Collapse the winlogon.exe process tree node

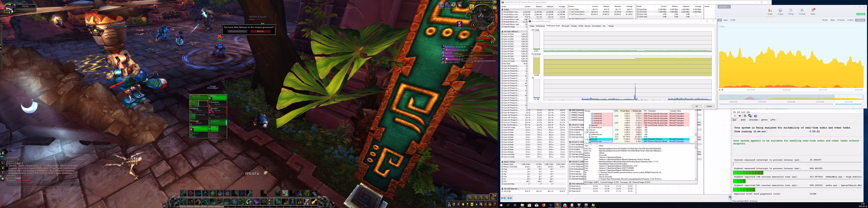(585, 132)
